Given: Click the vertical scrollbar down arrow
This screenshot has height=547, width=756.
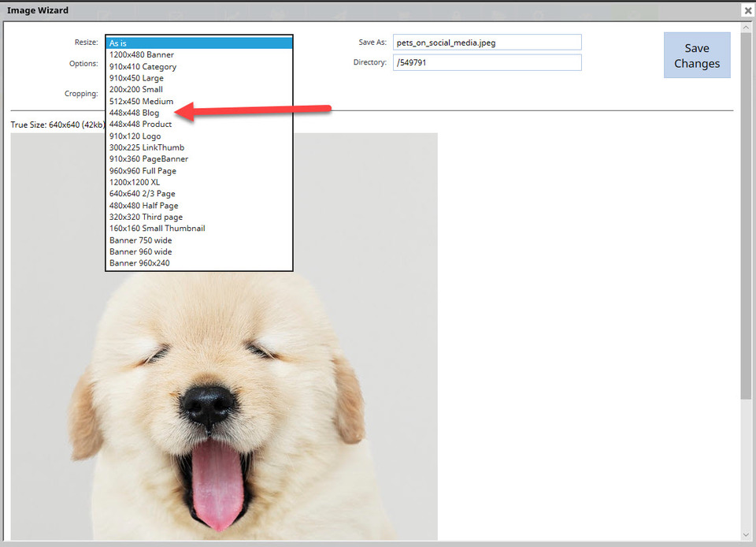Looking at the screenshot, I should (745, 535).
